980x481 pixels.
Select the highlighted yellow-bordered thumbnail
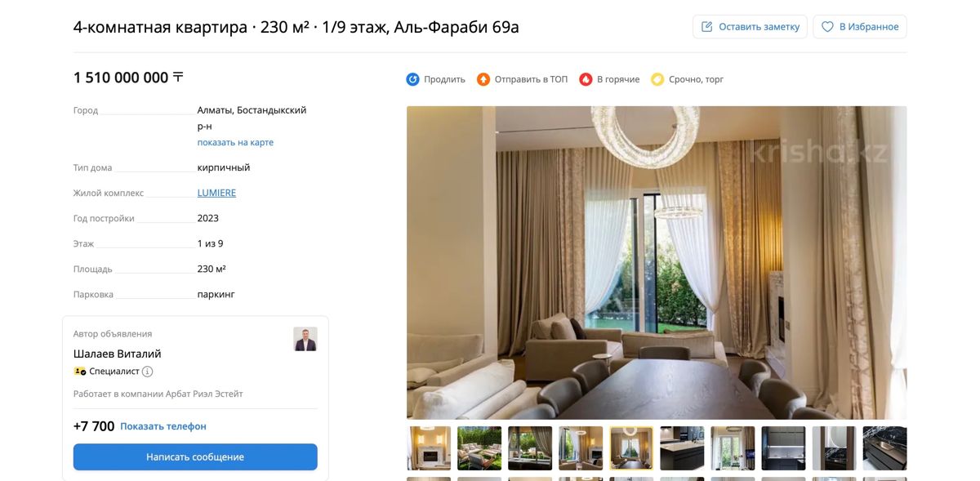[x=631, y=448]
